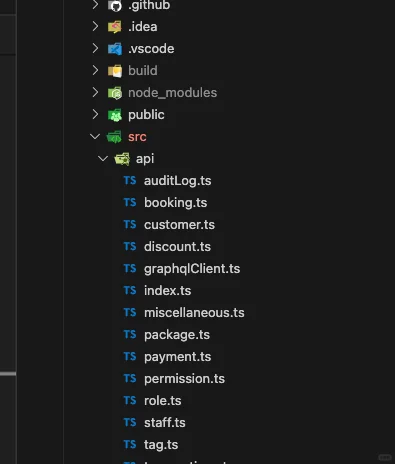The image size is (395, 464).
Task: Click the TS icon beside tag.ts
Action: tap(130, 444)
